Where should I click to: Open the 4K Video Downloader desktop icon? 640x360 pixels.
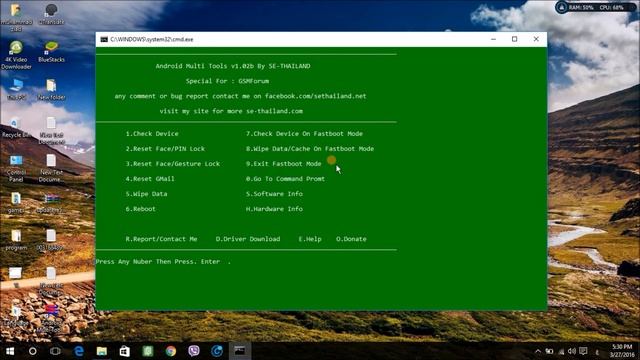(16, 55)
